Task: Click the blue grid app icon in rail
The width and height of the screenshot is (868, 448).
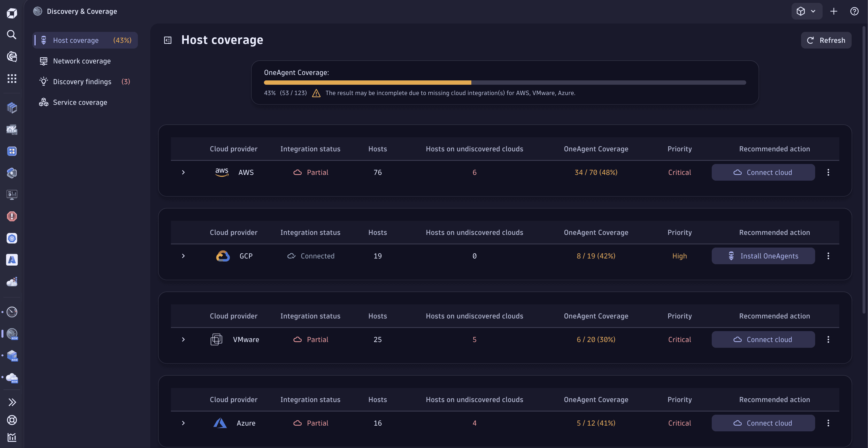Action: pos(12,151)
